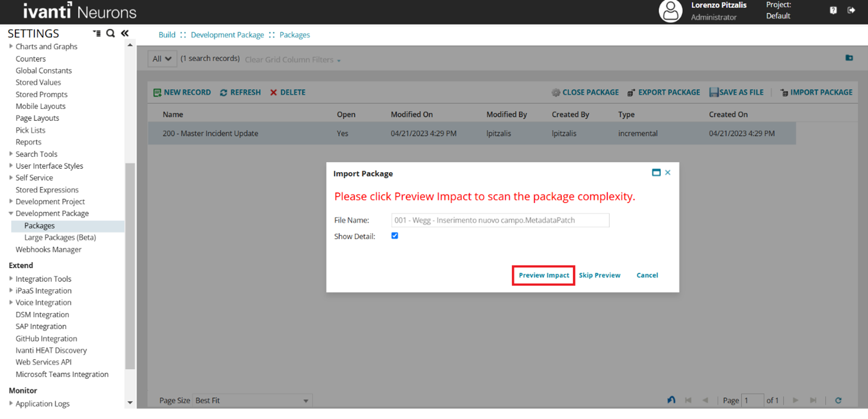Expand User Interface Styles node
This screenshot has height=419, width=868.
tap(11, 166)
